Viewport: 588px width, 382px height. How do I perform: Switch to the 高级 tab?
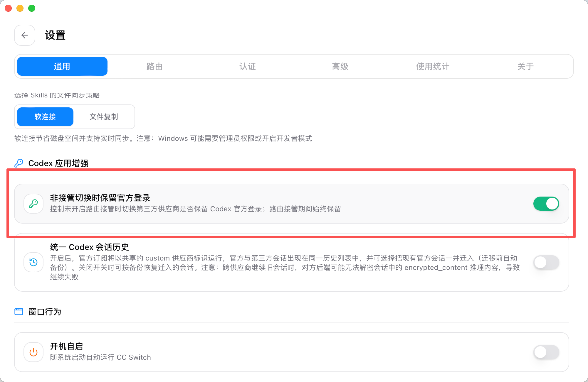pos(340,66)
